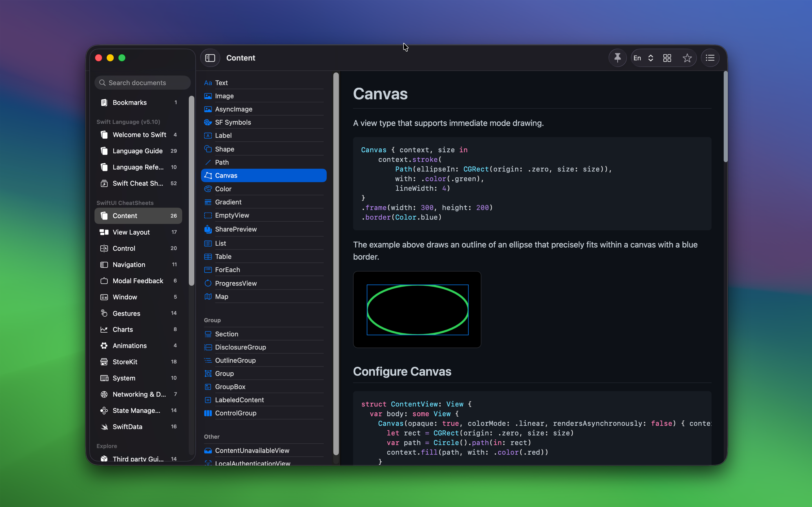Click the Charts sidebar icon
812x507 pixels.
pyautogui.click(x=104, y=329)
